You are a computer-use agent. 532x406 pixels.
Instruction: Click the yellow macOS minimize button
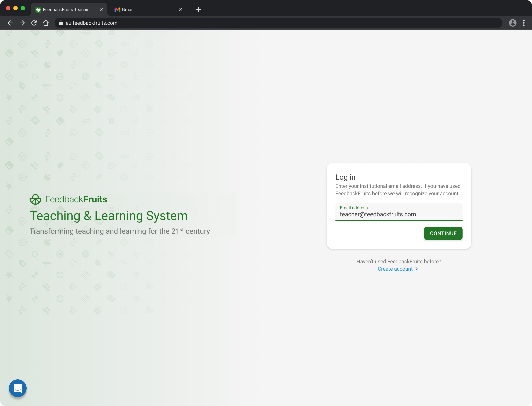16,8
